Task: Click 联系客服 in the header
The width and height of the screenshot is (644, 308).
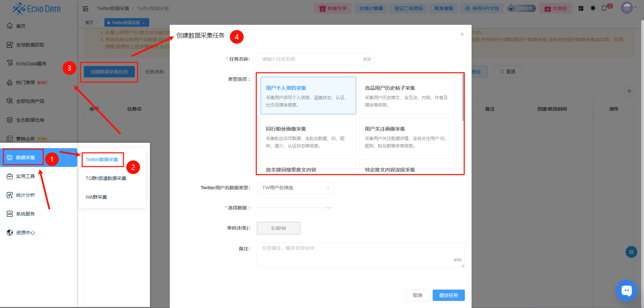Action: click(444, 8)
